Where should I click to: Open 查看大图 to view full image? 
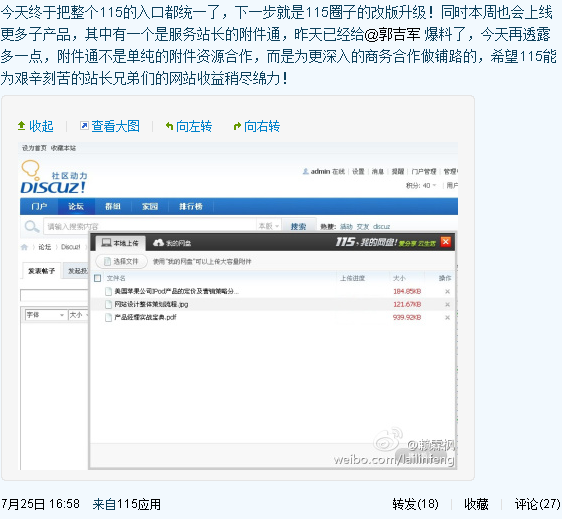tap(115, 126)
